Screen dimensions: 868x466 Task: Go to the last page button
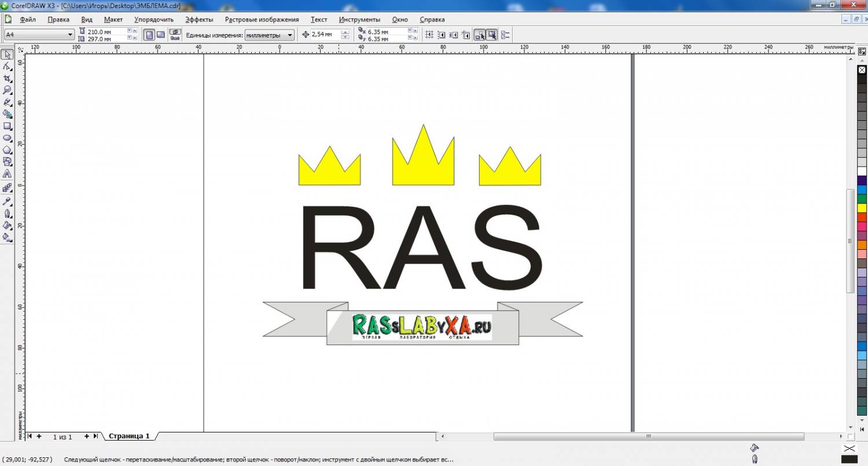tap(95, 436)
